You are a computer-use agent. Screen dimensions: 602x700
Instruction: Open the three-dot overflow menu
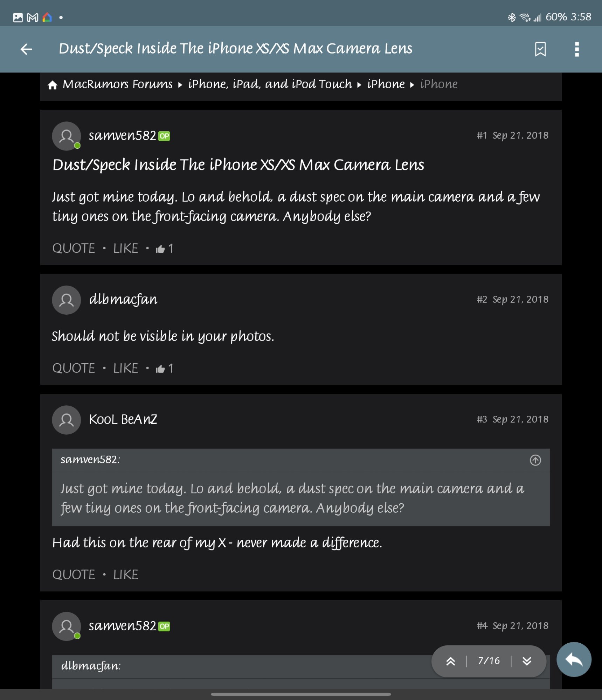[577, 49]
